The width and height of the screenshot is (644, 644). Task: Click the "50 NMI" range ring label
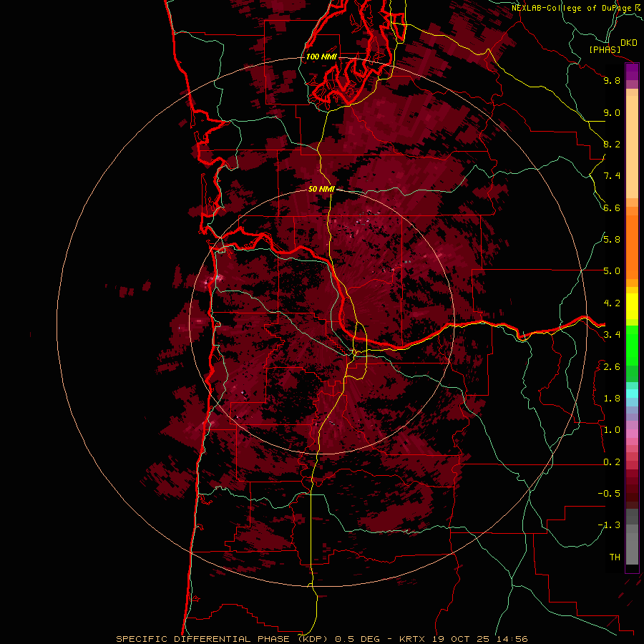pos(321,189)
